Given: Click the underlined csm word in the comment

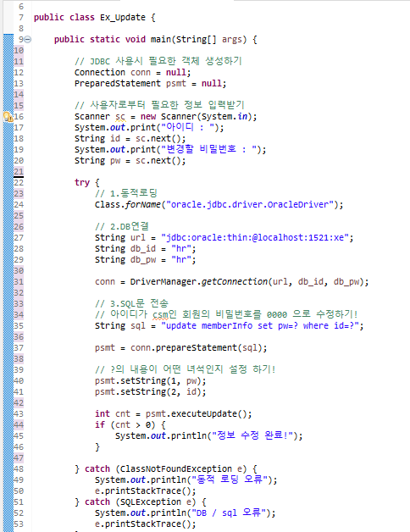Looking at the screenshot, I should 161,315.
